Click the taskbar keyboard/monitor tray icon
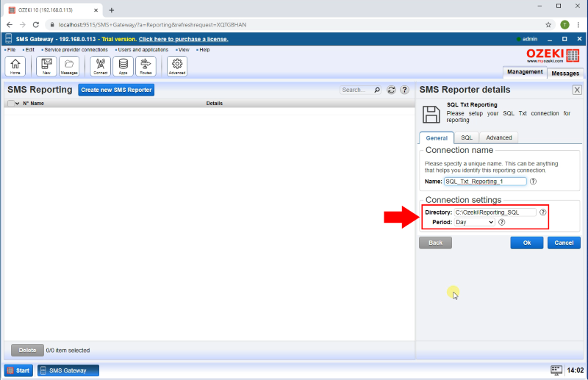Screen dimensions: 588x380 coord(556,370)
